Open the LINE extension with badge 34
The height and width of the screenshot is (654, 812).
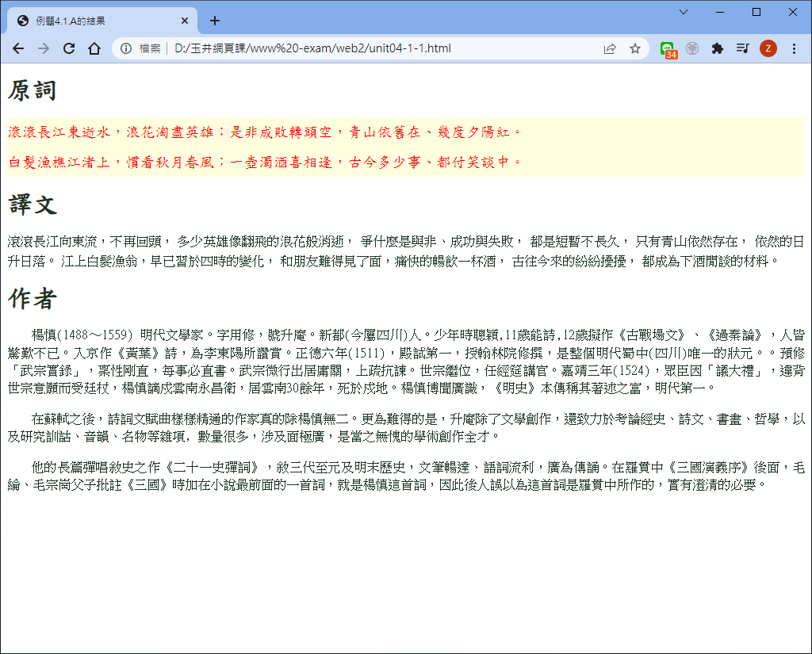point(668,49)
